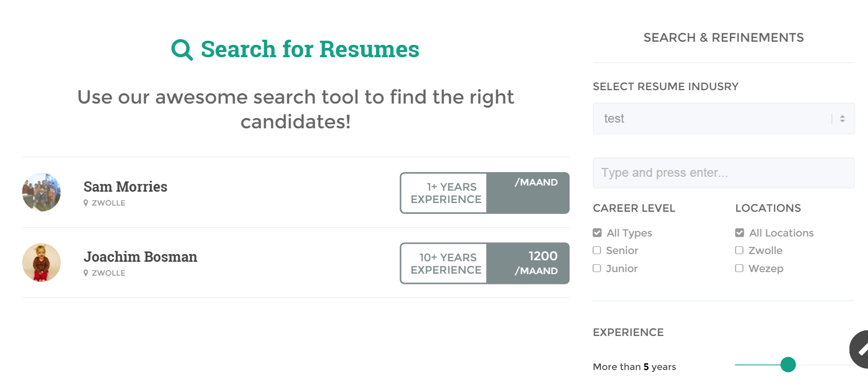Check the Wezep location checkbox

[739, 268]
